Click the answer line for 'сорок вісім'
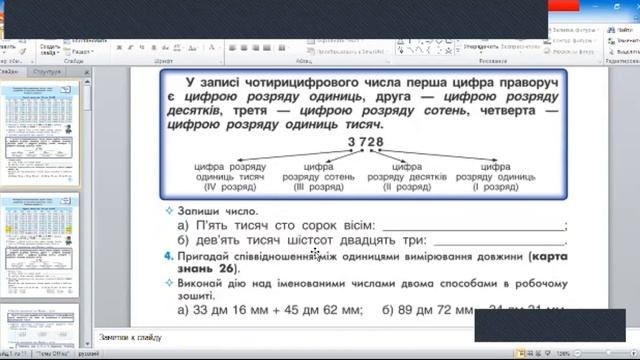 473,227
